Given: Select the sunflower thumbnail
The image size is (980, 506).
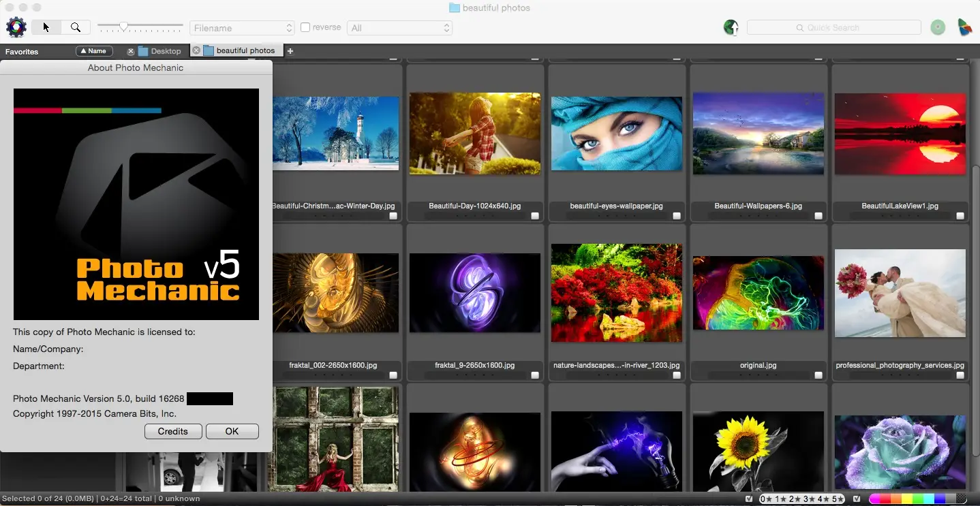Looking at the screenshot, I should click(759, 452).
